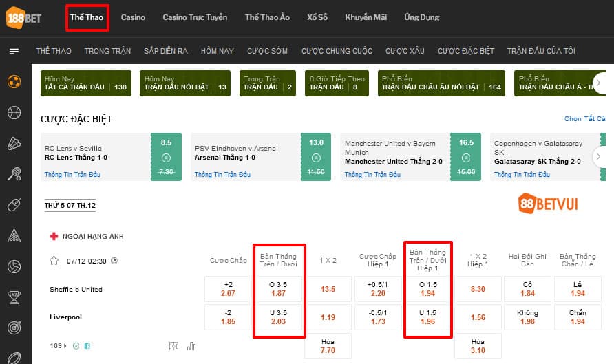Image resolution: width=614 pixels, height=364 pixels.
Task: Select CƯỢC XÂU in the sub navigation
Action: click(x=405, y=51)
